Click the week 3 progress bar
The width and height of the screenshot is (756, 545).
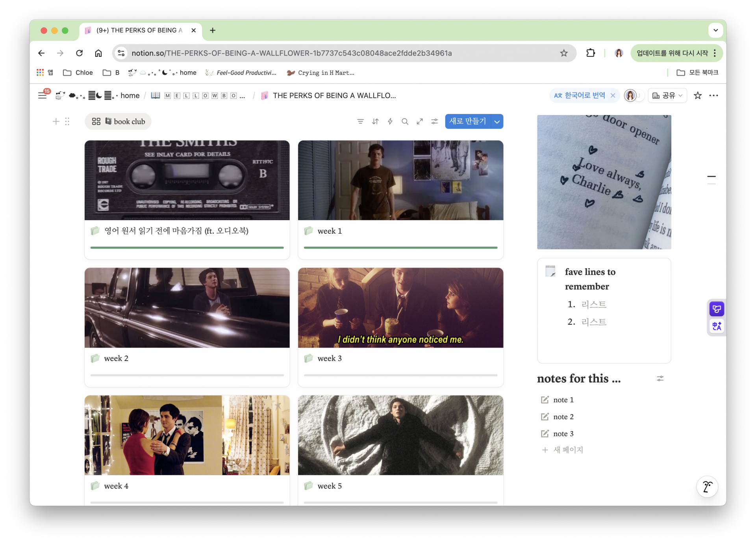pyautogui.click(x=400, y=375)
